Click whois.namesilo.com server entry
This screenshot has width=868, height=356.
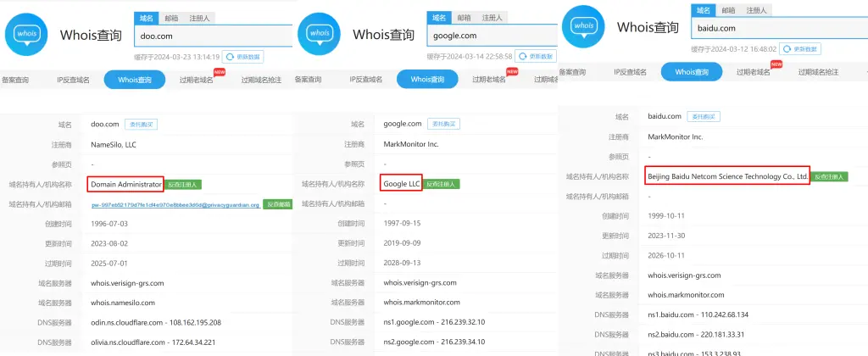[123, 303]
